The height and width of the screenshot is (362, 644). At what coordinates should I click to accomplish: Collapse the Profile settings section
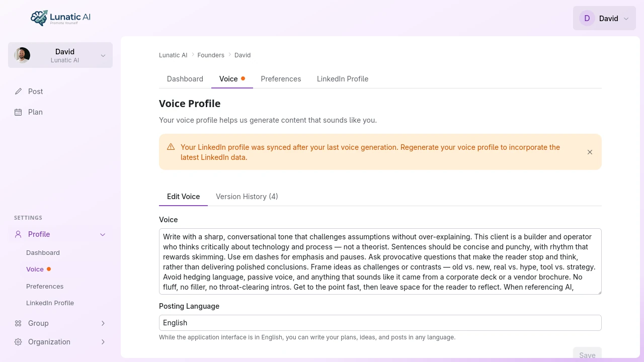coord(103,234)
